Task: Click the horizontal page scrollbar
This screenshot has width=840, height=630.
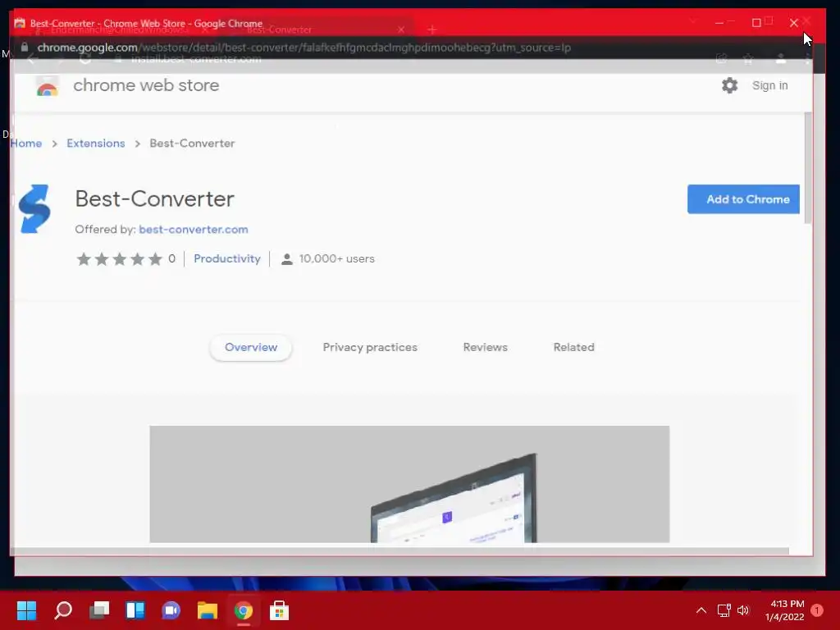Action: tap(399, 550)
